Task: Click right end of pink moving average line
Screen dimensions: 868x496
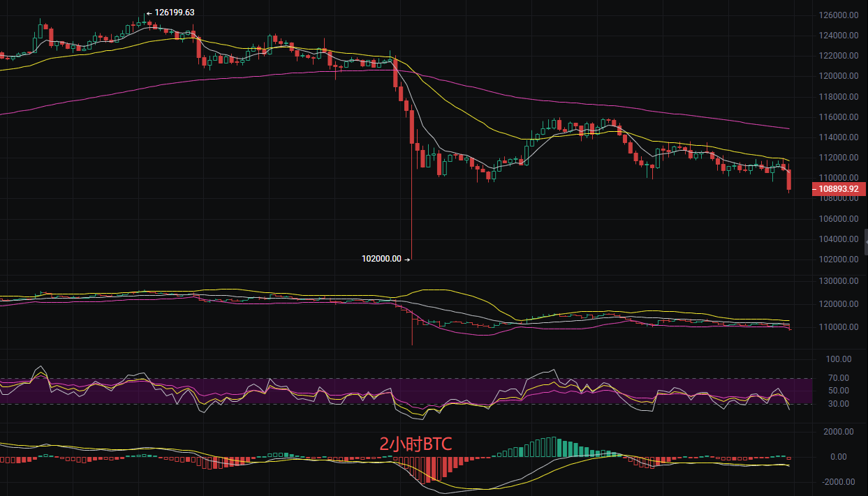Action: point(788,128)
